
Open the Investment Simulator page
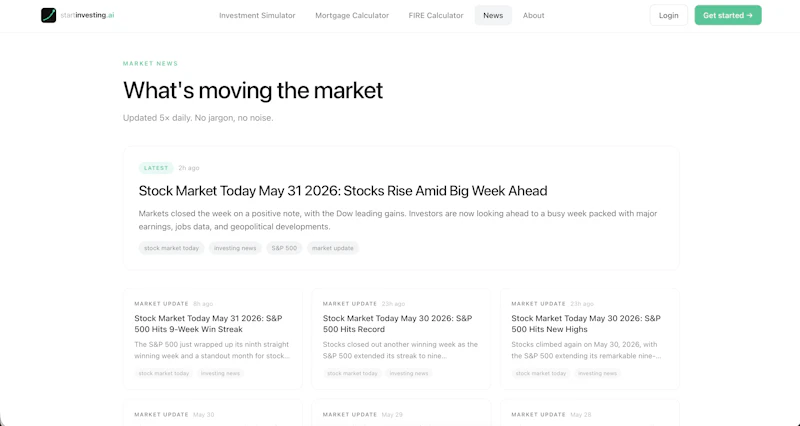click(257, 15)
